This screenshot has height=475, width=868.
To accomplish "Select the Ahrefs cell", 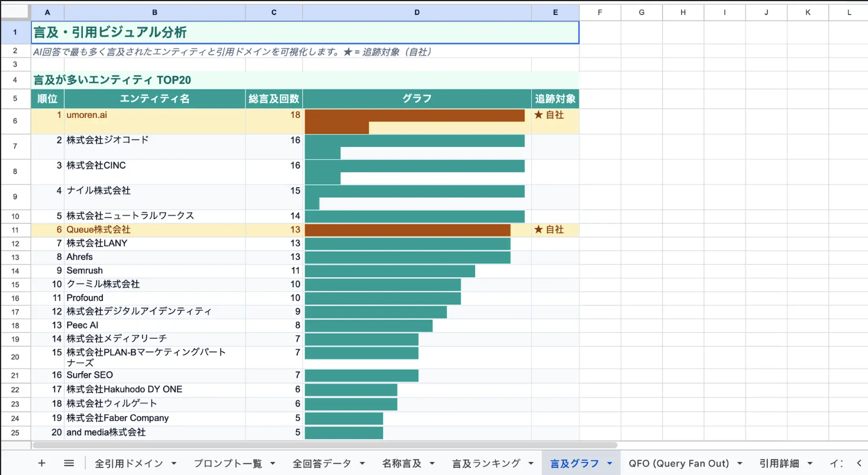I will pyautogui.click(x=155, y=257).
